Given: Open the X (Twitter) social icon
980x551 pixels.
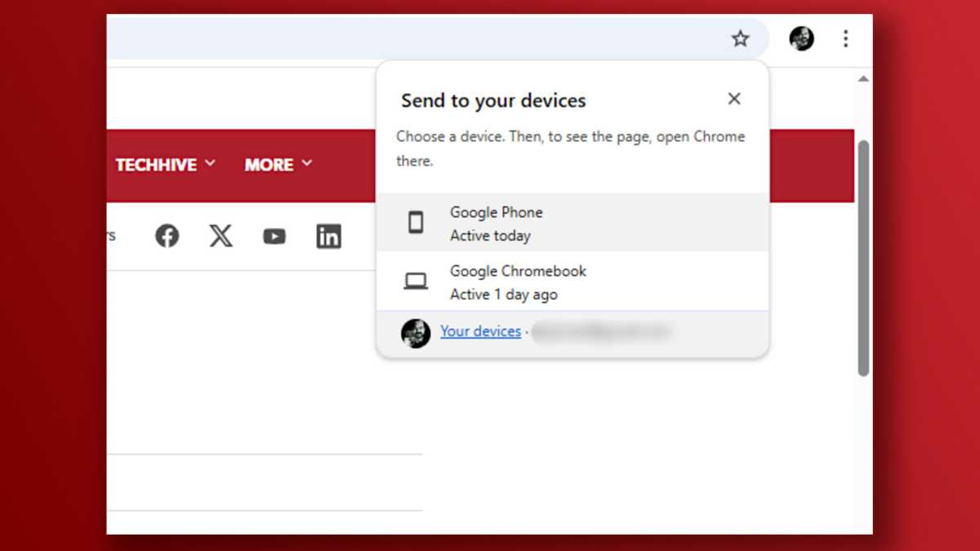Looking at the screenshot, I should click(x=220, y=235).
